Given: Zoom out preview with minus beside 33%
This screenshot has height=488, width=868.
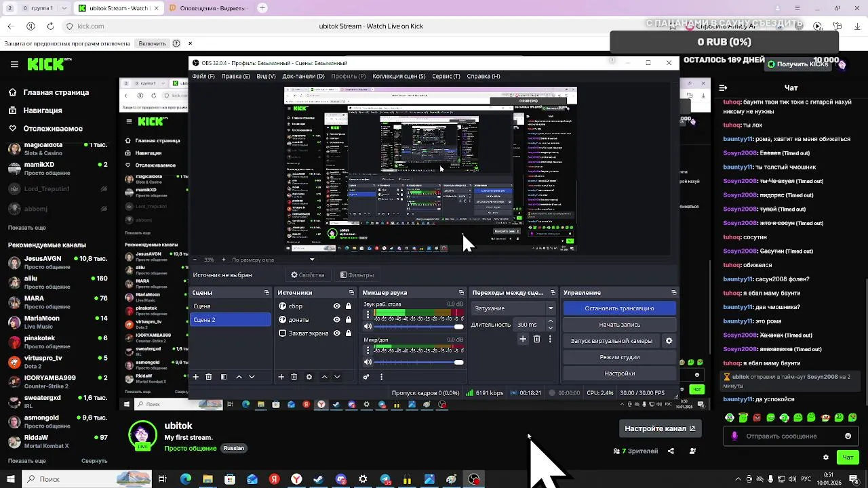Looking at the screenshot, I should (x=195, y=260).
